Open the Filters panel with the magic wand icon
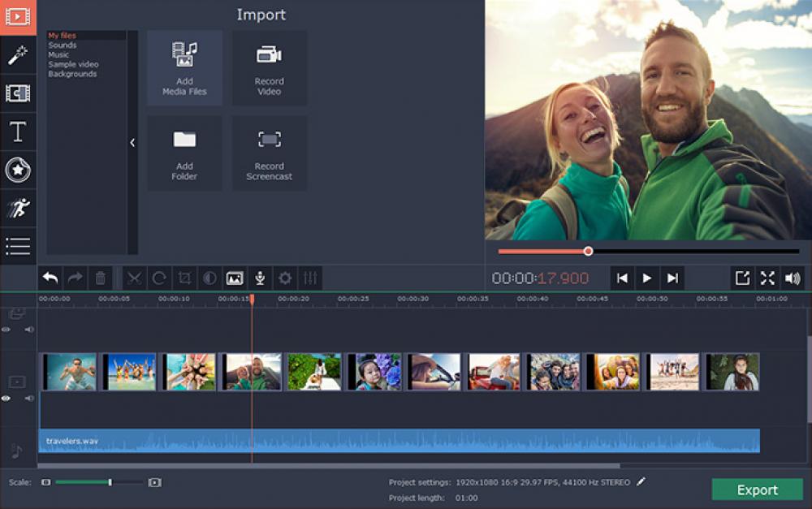Image resolution: width=812 pixels, height=509 pixels. click(18, 57)
